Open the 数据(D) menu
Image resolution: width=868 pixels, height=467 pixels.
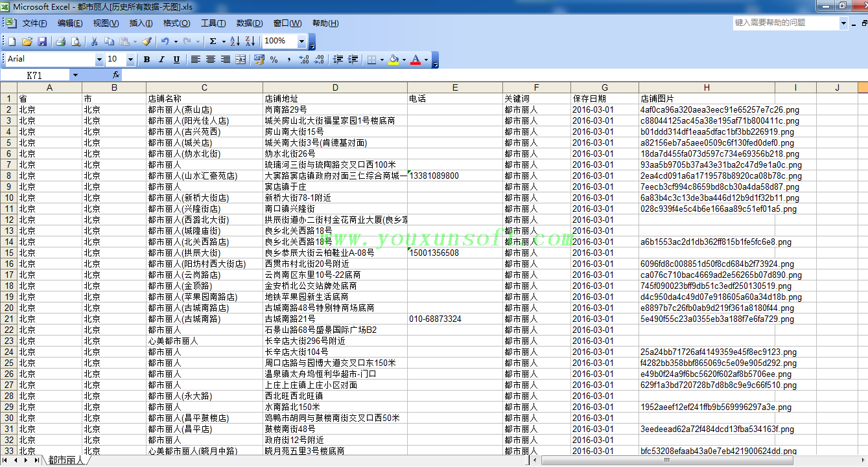250,23
